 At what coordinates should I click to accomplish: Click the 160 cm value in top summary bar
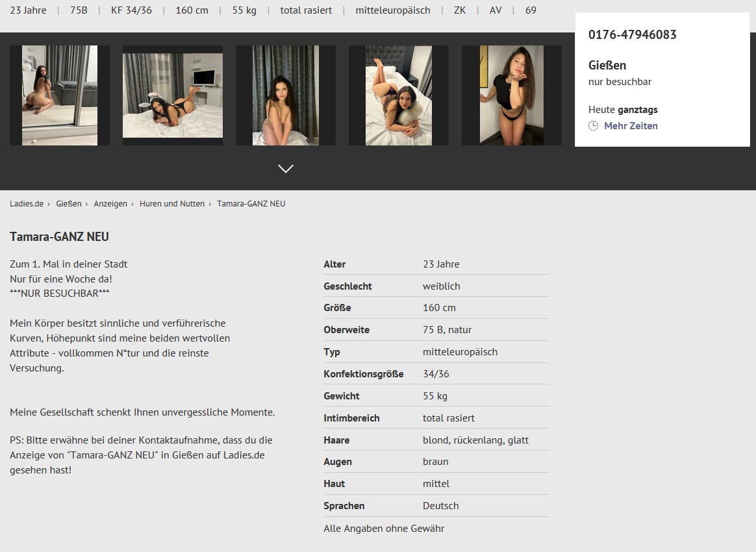pos(192,10)
